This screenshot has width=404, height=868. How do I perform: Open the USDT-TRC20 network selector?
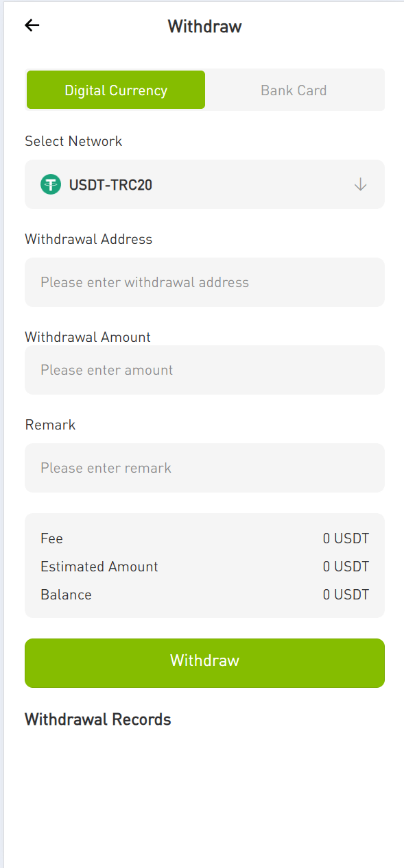pyautogui.click(x=204, y=184)
